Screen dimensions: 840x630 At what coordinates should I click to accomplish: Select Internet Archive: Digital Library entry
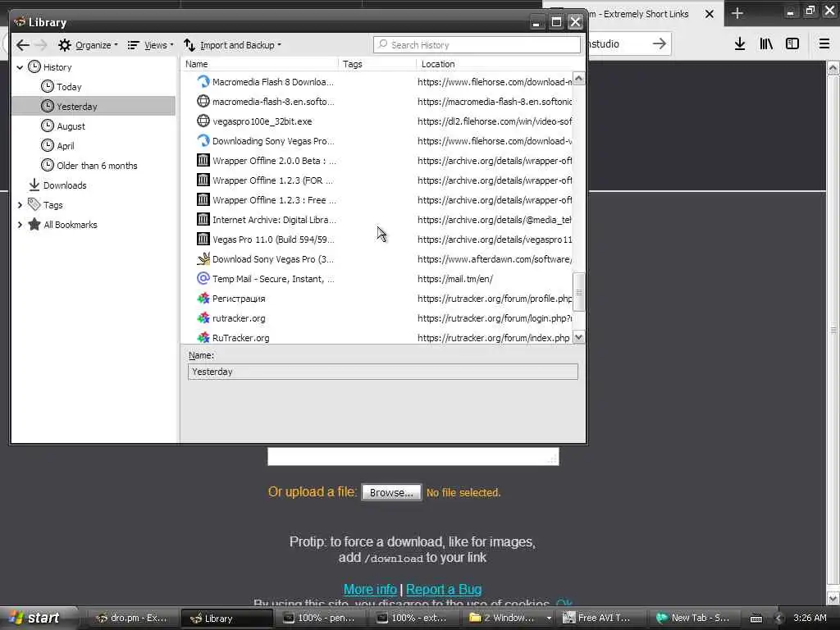(x=377, y=220)
